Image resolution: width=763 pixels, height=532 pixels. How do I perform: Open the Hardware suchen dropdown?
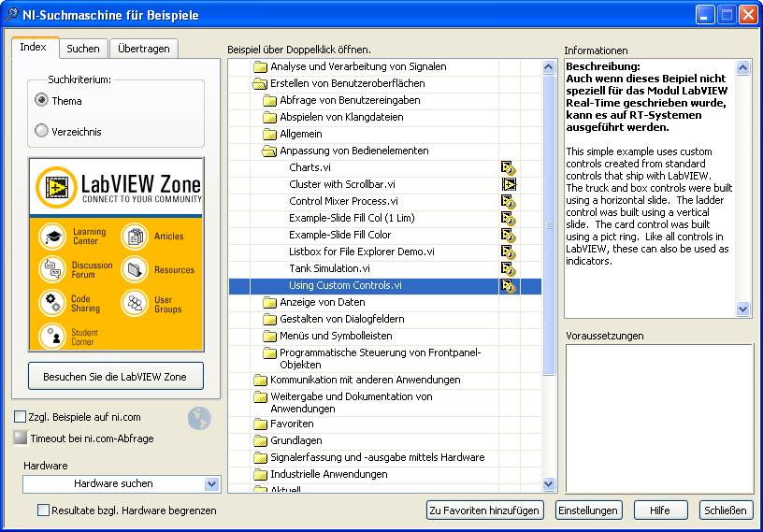211,483
